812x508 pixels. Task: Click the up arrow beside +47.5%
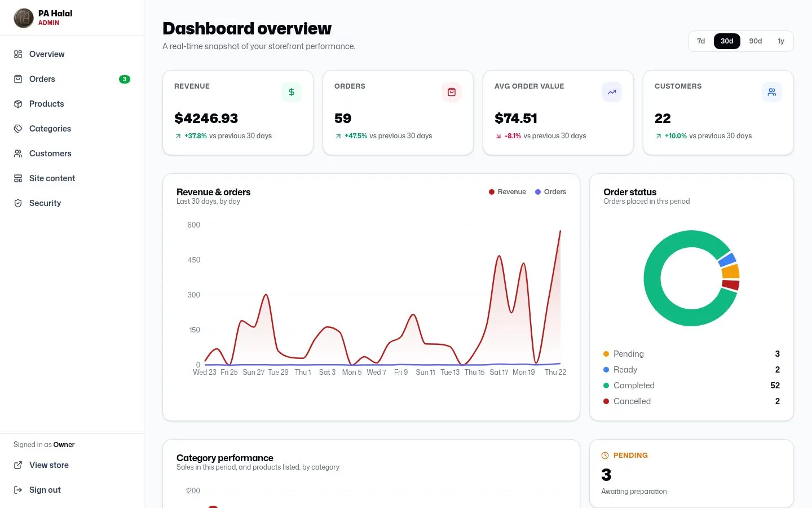[x=338, y=136]
